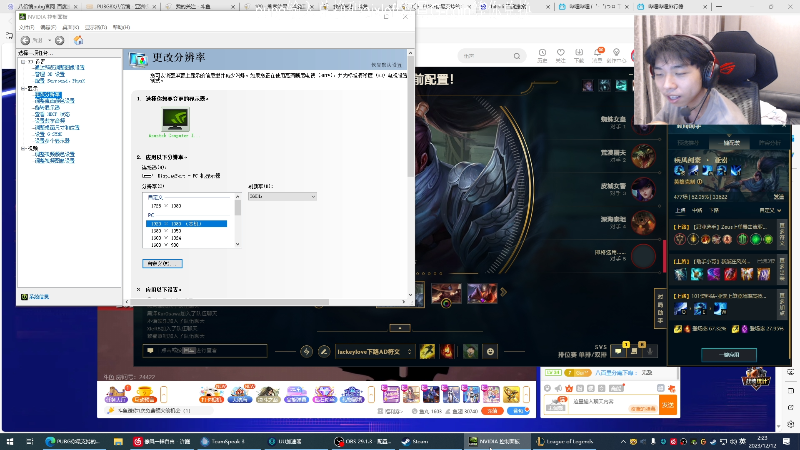Select the highlighted 1920 × 1080 native resolution
Viewport: 800px width, 450px height.
186,223
